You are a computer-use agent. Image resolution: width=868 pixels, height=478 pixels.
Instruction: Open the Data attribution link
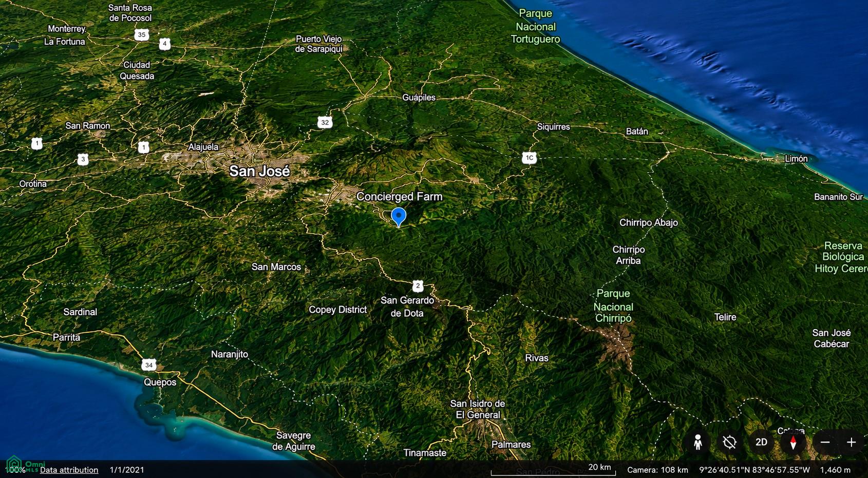coord(69,470)
